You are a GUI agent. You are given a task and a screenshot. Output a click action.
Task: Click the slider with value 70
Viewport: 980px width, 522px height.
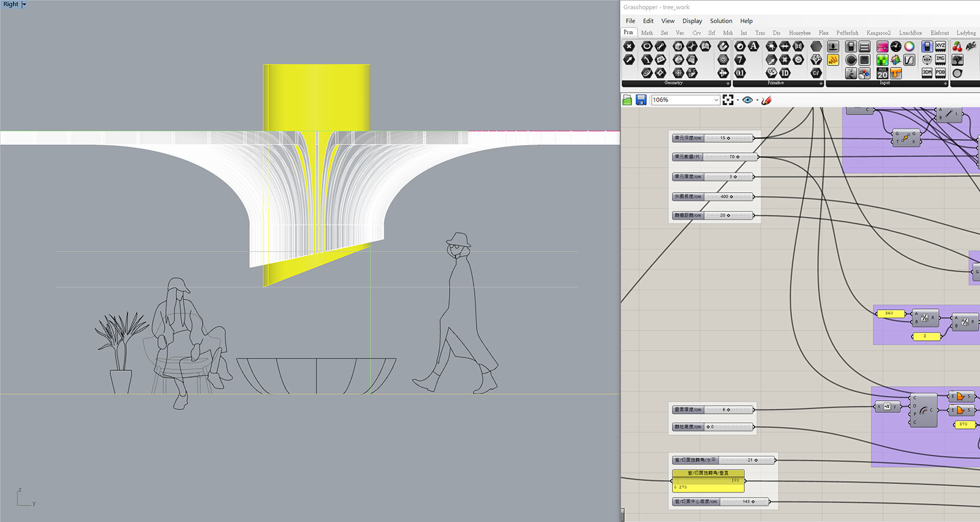pos(715,157)
